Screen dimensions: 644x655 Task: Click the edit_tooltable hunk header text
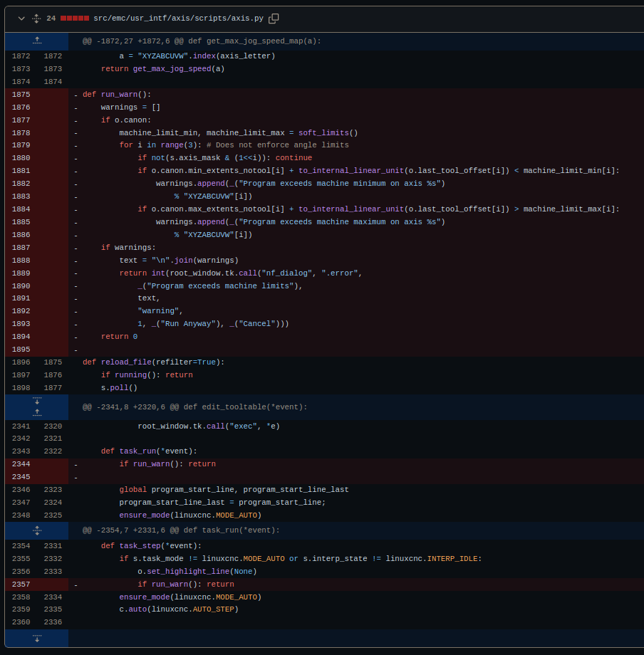pos(194,407)
